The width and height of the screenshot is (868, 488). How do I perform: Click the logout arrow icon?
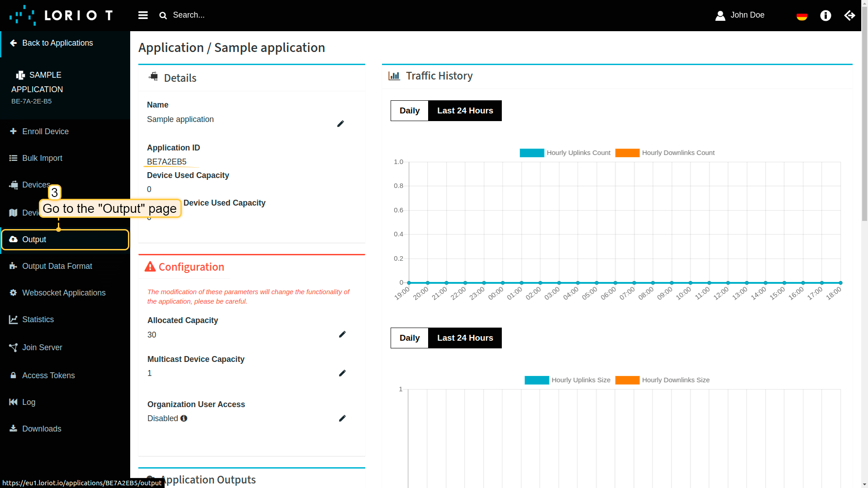[x=849, y=16]
